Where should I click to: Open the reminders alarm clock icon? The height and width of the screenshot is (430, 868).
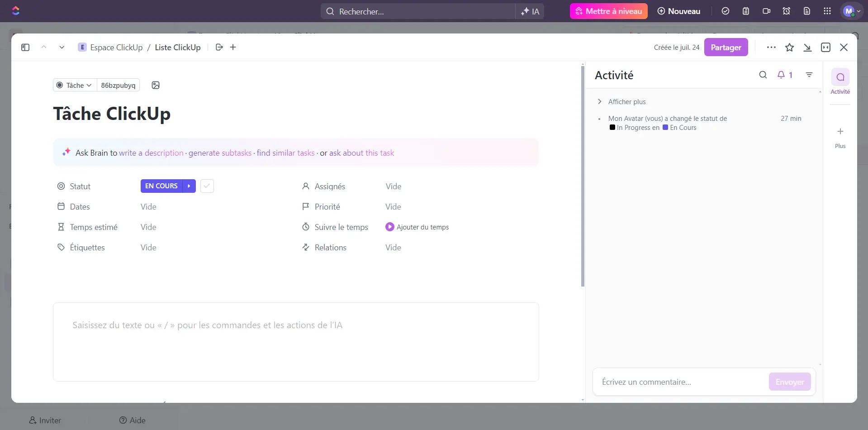(x=787, y=11)
